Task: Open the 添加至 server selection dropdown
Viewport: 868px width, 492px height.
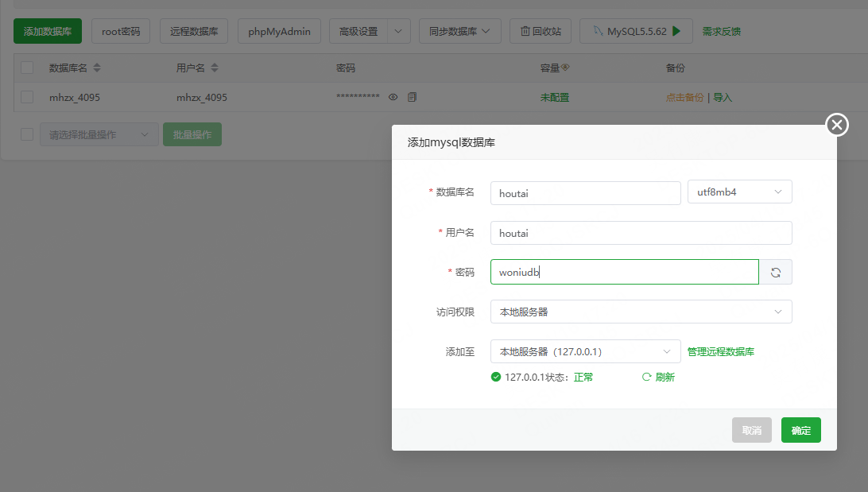Action: click(585, 351)
